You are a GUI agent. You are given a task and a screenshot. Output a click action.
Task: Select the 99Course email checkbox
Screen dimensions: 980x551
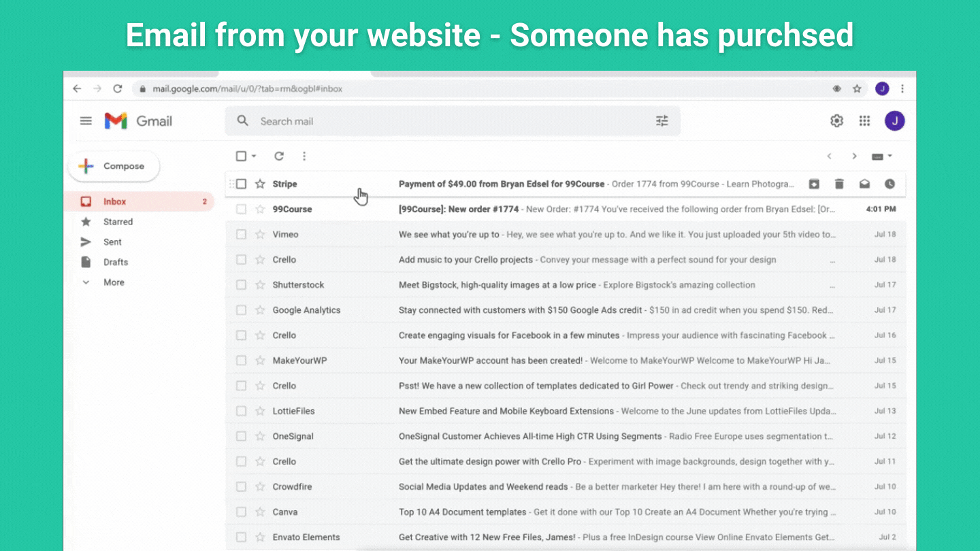(x=241, y=209)
